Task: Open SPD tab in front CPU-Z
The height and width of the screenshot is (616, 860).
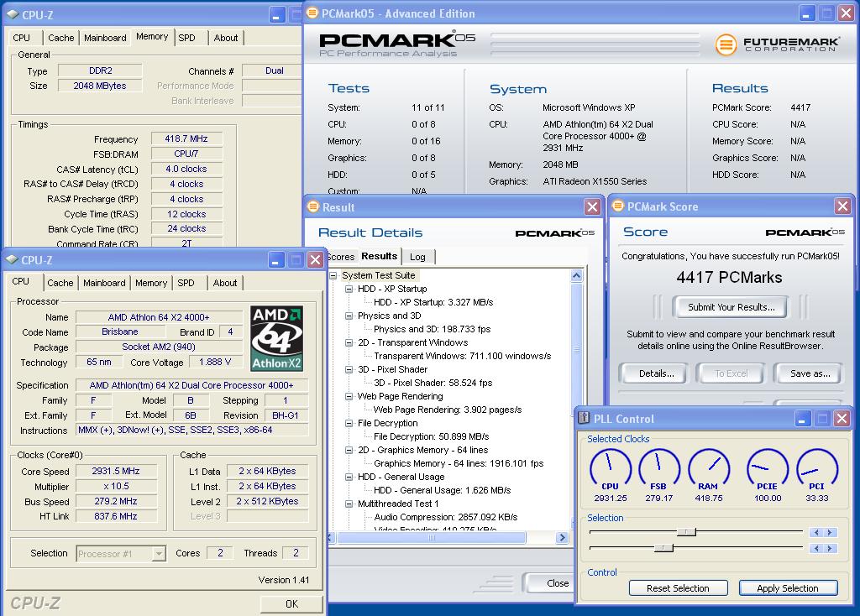Action: pos(186,283)
